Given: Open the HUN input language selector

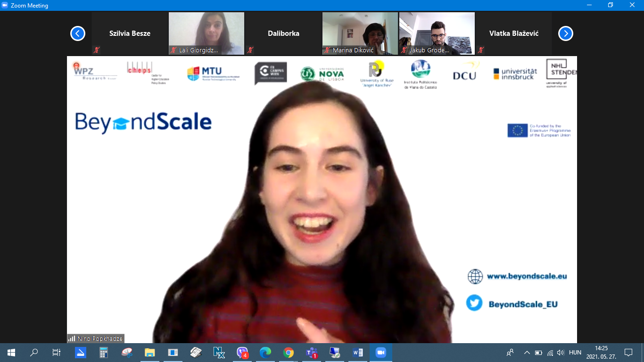Looking at the screenshot, I should pyautogui.click(x=575, y=353).
